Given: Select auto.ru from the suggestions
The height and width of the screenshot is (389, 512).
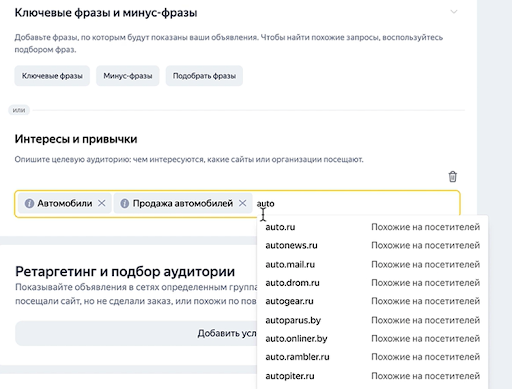Looking at the screenshot, I should [x=372, y=227].
